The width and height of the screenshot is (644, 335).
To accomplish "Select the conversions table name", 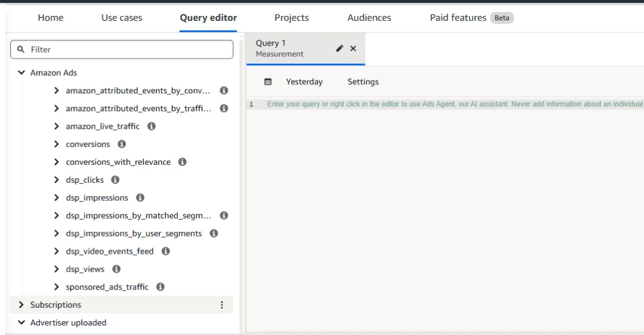I will pos(88,144).
